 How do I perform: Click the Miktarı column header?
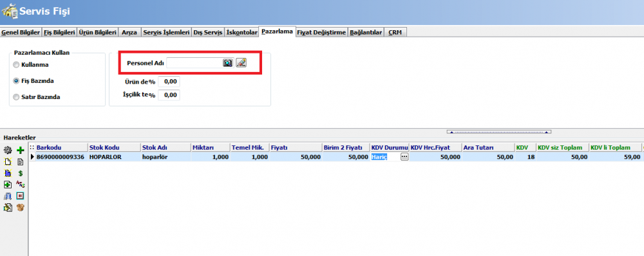click(x=211, y=148)
